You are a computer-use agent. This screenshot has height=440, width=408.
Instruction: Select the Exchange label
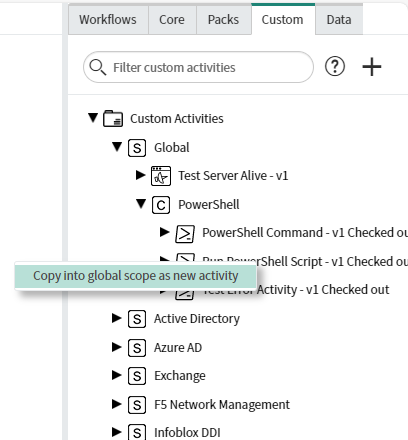pyautogui.click(x=180, y=376)
